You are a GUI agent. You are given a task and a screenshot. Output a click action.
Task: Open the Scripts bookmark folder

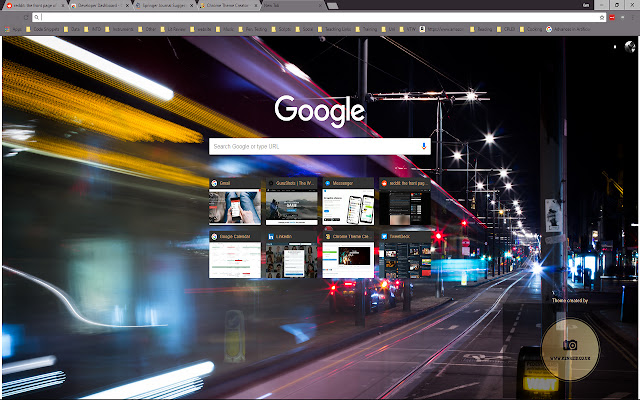281,29
